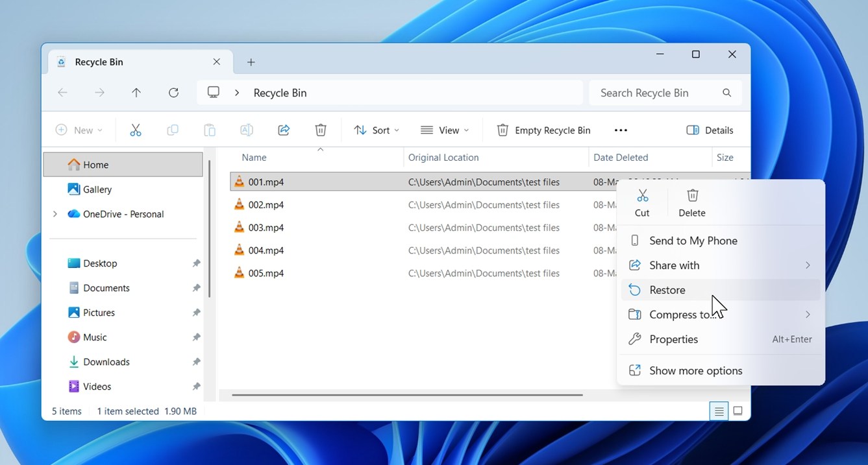868x465 pixels.
Task: Open the View dropdown
Action: pyautogui.click(x=445, y=130)
